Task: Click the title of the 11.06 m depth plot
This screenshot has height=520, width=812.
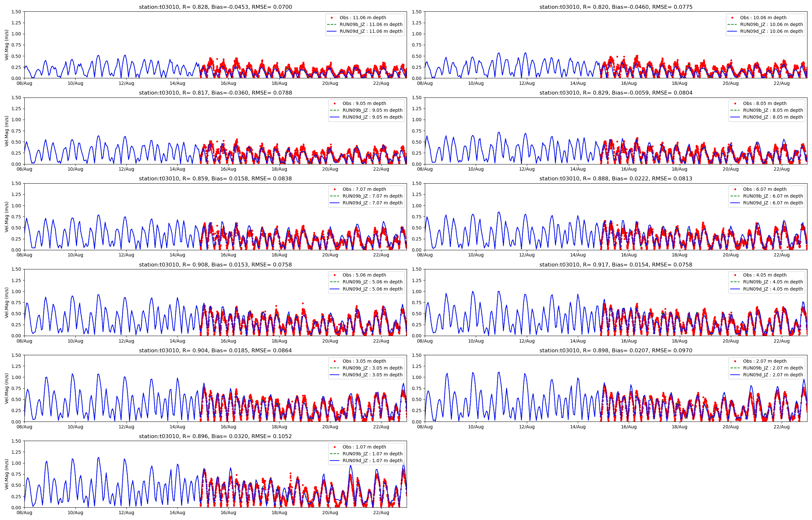Action: coord(215,7)
